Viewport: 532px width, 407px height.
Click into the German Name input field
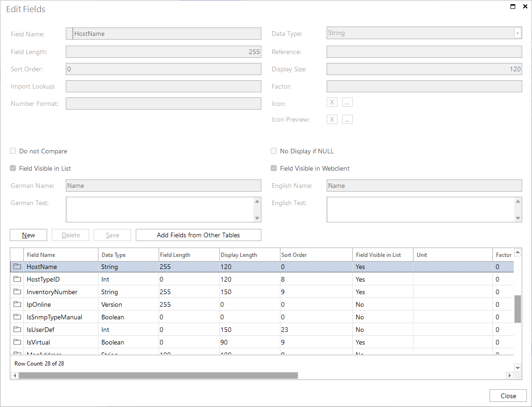(163, 186)
